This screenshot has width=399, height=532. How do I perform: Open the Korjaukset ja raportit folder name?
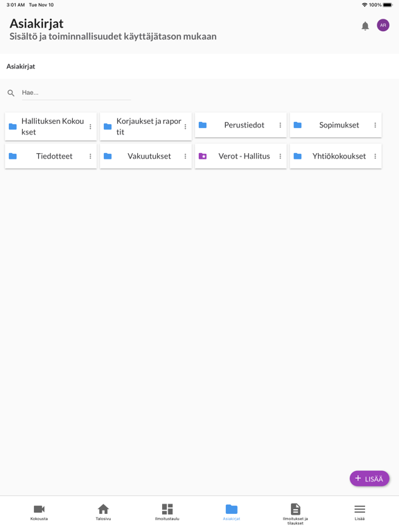point(149,127)
